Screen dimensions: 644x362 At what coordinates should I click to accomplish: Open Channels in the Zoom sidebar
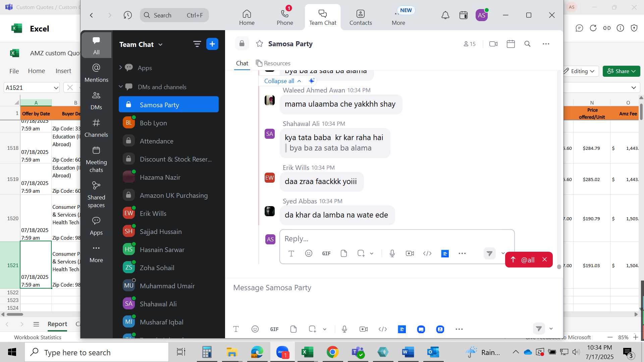pyautogui.click(x=96, y=128)
